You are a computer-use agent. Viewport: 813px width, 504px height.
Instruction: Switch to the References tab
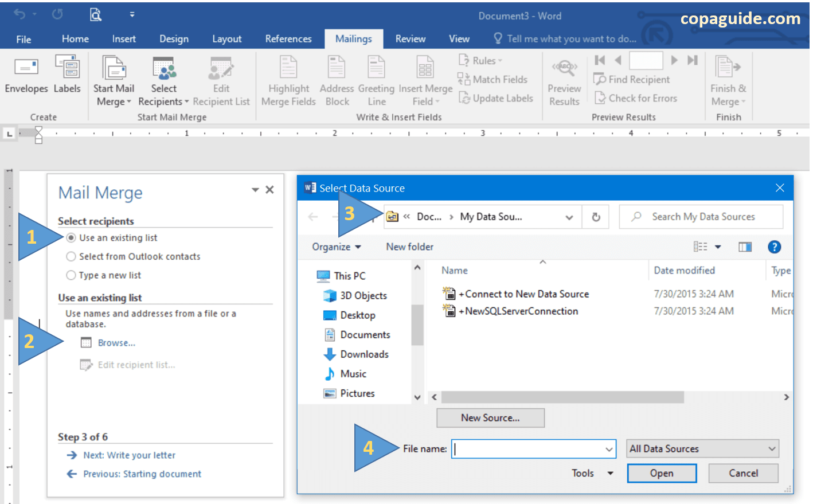tap(288, 38)
